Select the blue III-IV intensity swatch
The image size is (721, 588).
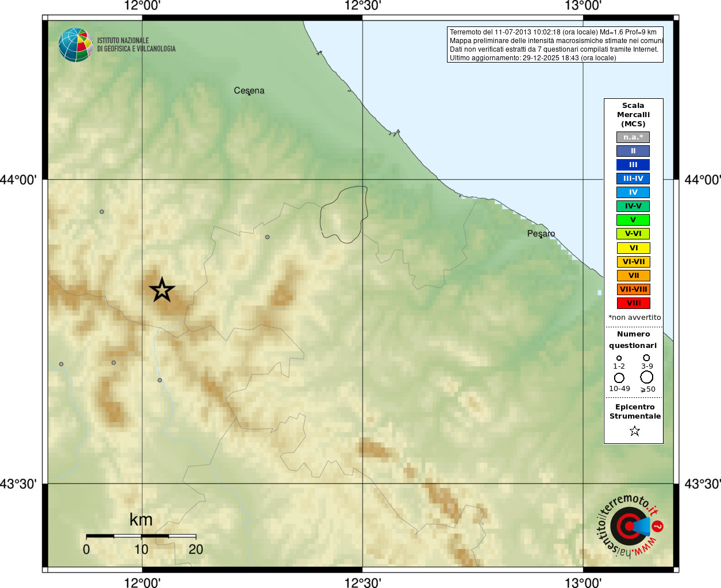(633, 179)
